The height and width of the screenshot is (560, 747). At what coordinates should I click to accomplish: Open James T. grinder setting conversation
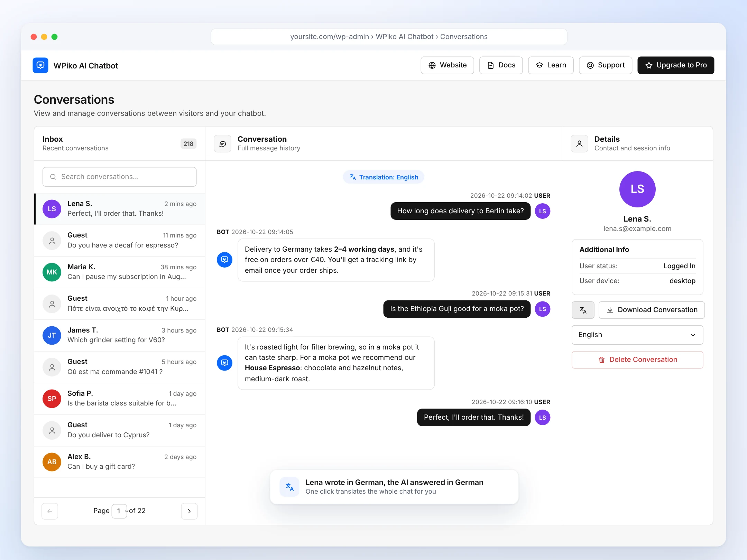pos(120,335)
